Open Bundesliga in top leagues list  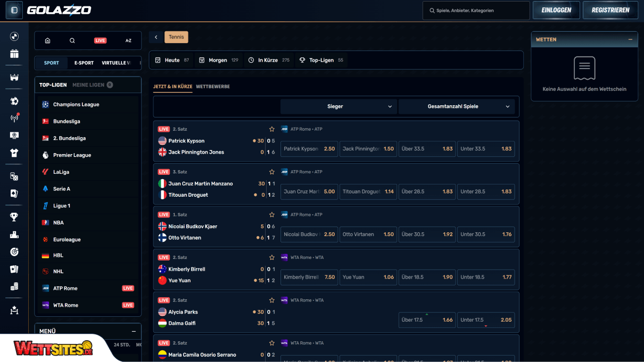[88, 121]
